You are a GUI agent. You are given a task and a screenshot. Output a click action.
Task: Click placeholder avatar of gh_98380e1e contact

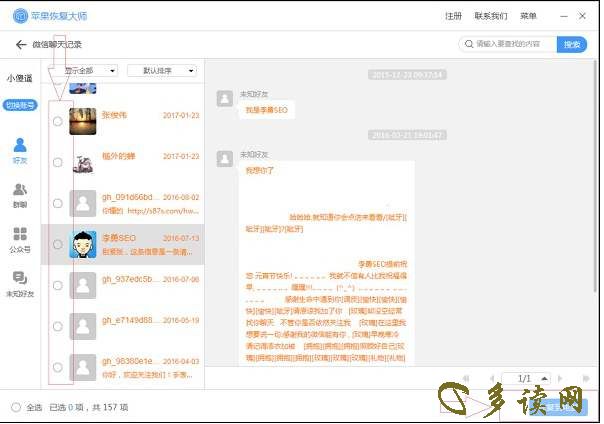pos(83,367)
